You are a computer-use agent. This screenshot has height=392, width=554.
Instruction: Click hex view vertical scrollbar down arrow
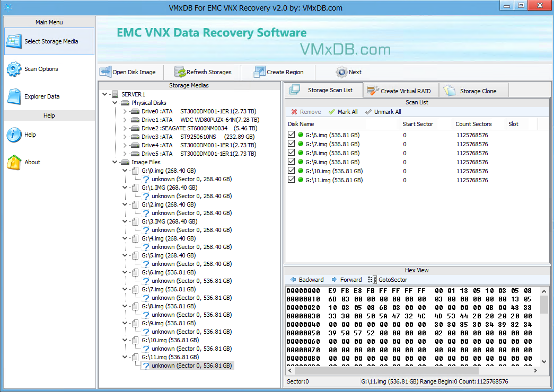point(544,362)
